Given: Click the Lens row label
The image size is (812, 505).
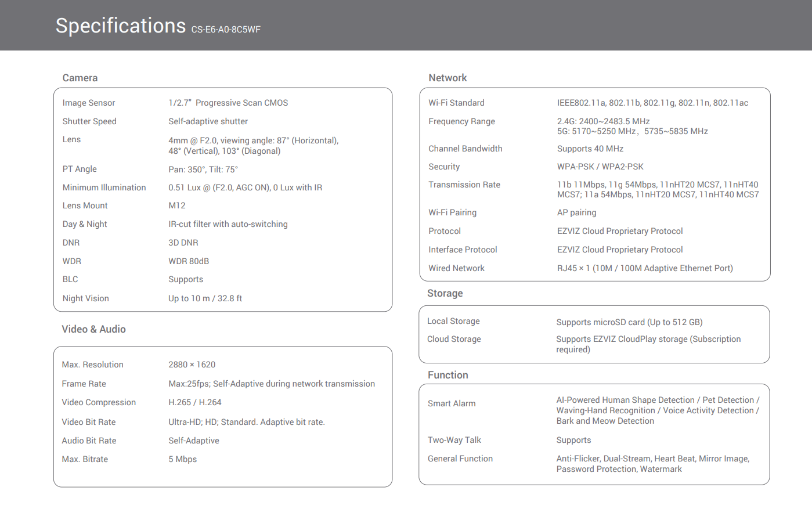Looking at the screenshot, I should coord(71,139).
